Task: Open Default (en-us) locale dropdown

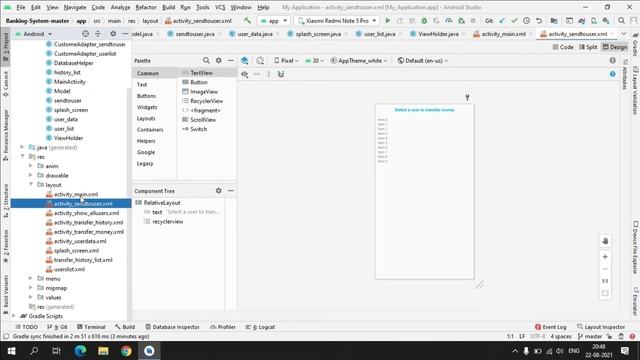Action: [423, 60]
